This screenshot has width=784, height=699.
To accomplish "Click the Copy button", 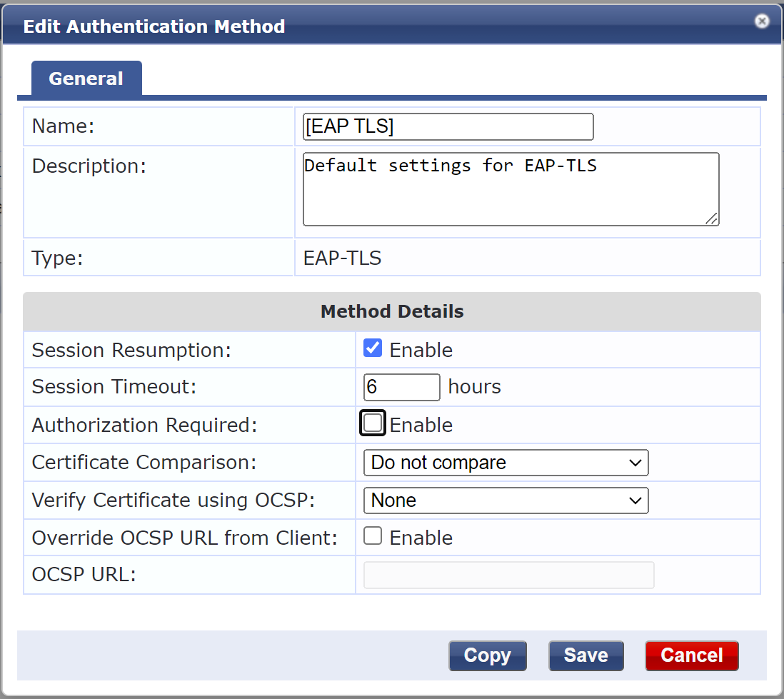I will [488, 655].
